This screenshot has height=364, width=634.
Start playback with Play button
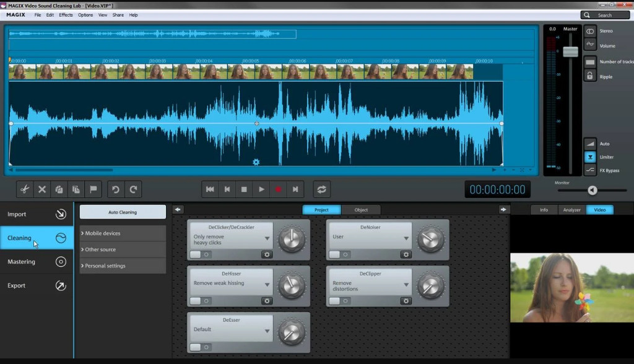[261, 189]
